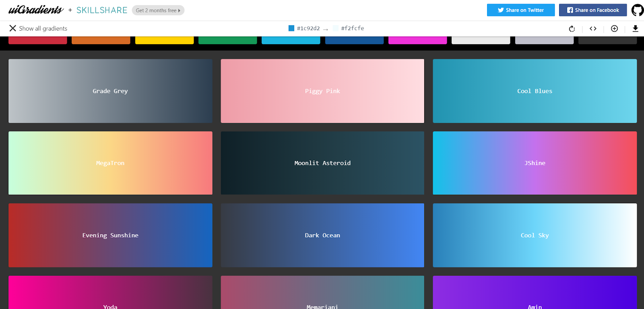Viewport: 644px width, 309px height.
Task: Share on Facebook
Action: point(593,10)
